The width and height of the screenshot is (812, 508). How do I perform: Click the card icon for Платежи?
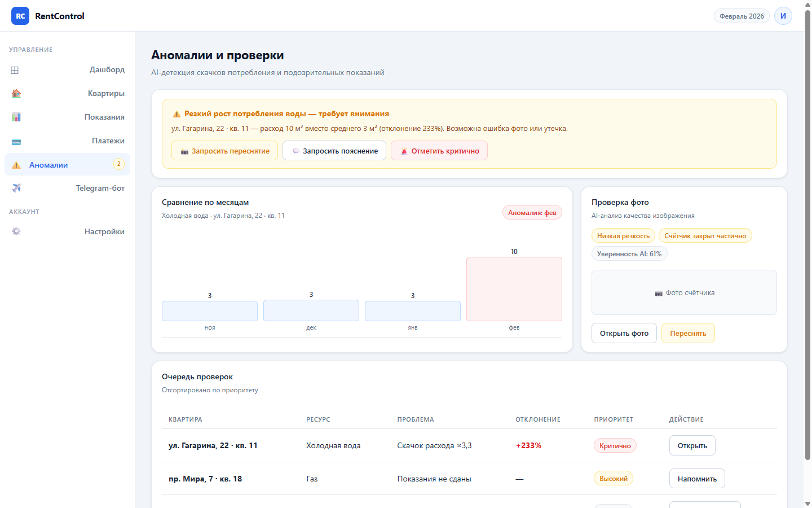click(16, 142)
